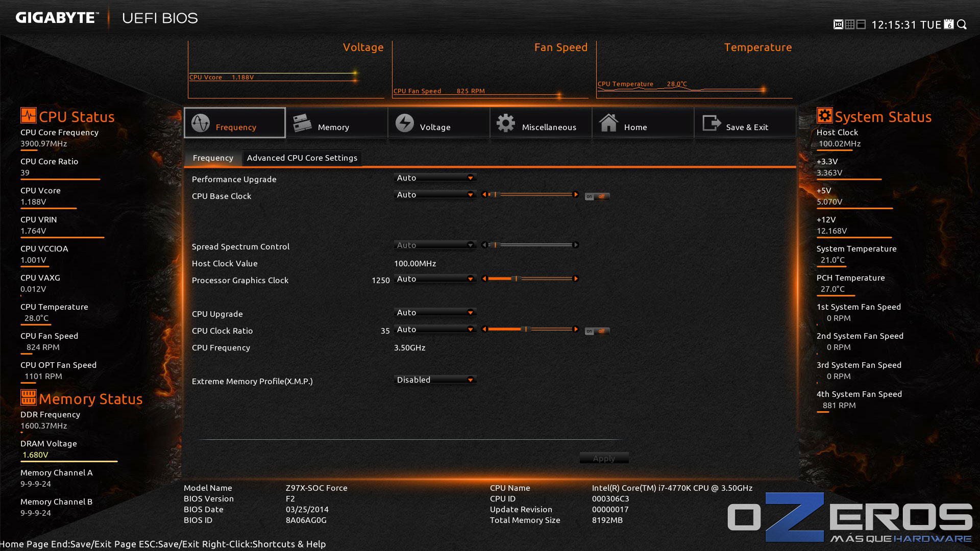The image size is (980, 551).
Task: Click the +12V reading 12.168V
Action: coord(831,231)
